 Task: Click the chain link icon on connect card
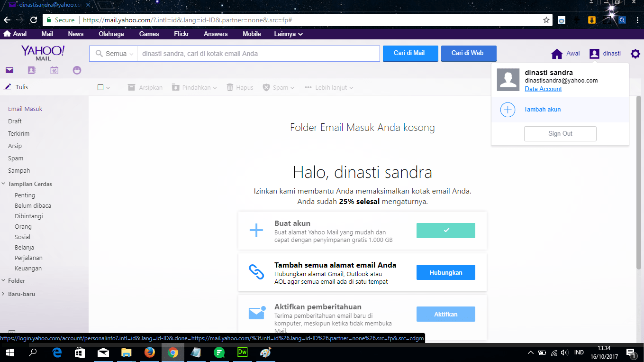tap(256, 272)
